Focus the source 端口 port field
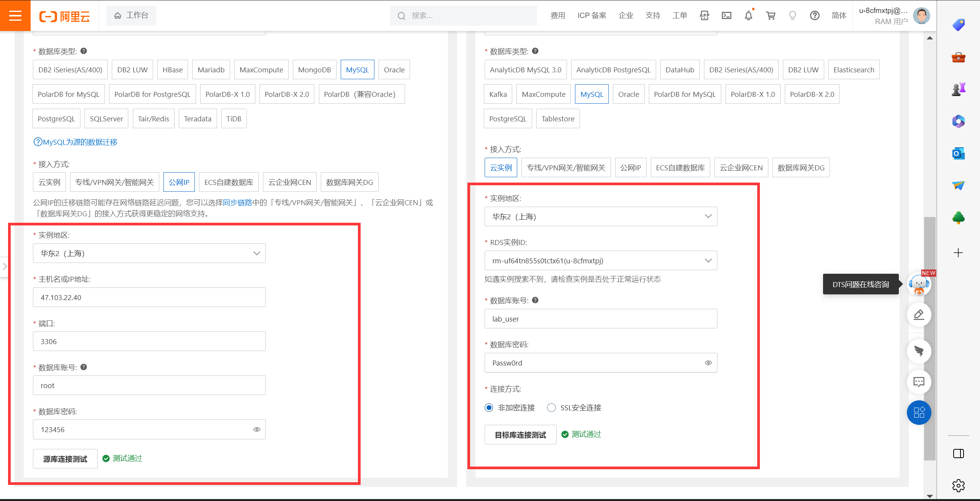The image size is (980, 501). [149, 341]
